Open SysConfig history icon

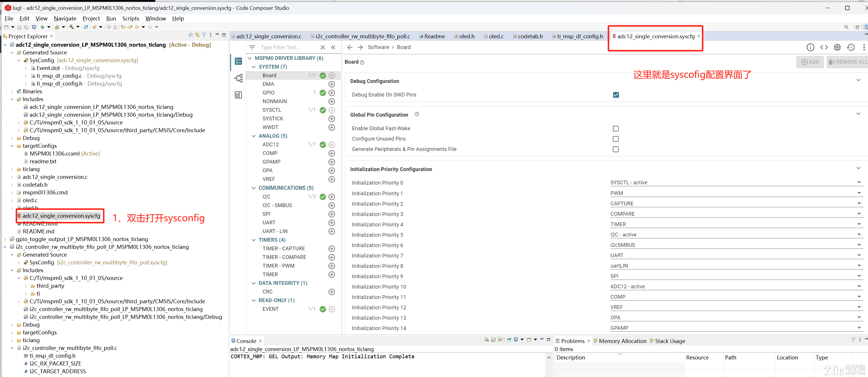click(850, 48)
